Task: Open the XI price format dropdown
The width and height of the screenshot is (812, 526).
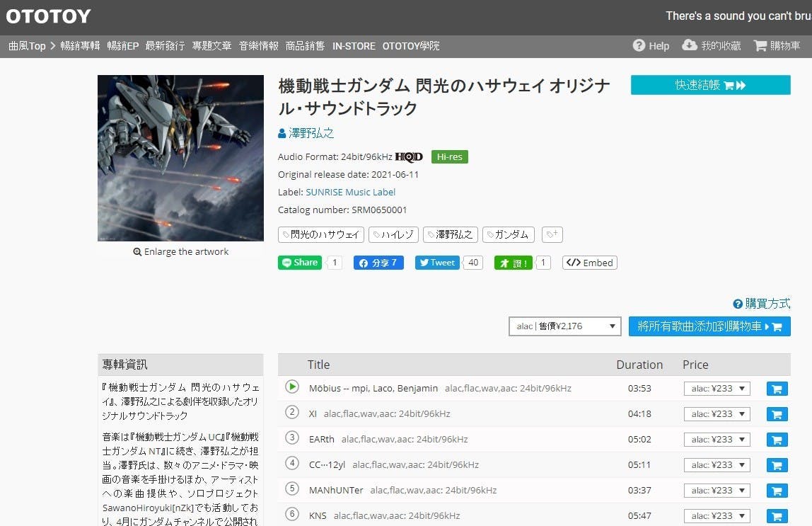Action: coord(717,414)
